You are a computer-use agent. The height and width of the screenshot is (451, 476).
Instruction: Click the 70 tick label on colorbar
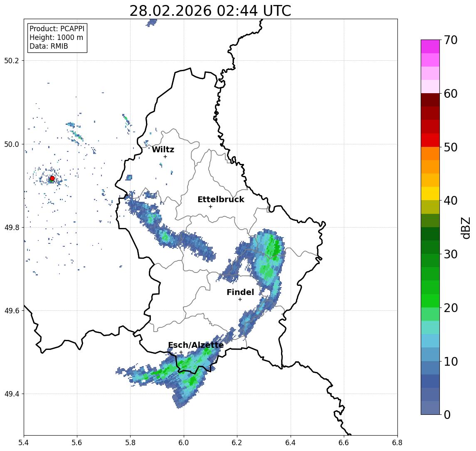click(x=451, y=40)
